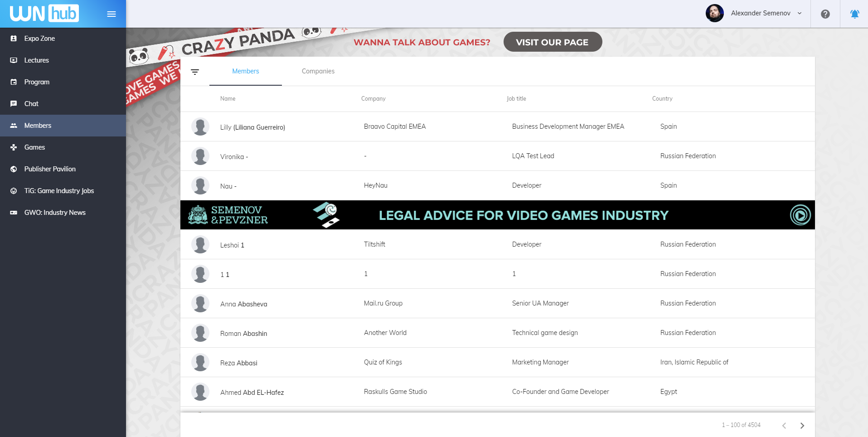Click Senior UA Manager job title
This screenshot has width=868, height=437.
[540, 303]
